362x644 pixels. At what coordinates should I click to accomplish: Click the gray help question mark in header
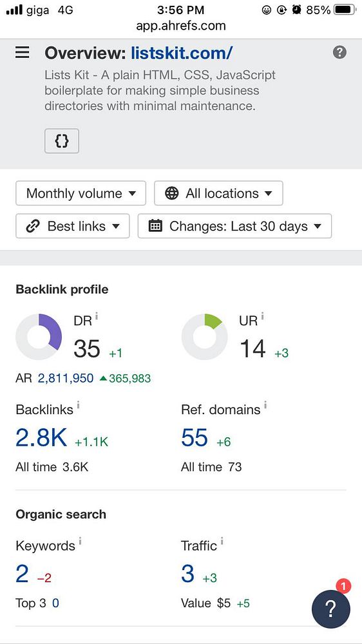(x=339, y=52)
